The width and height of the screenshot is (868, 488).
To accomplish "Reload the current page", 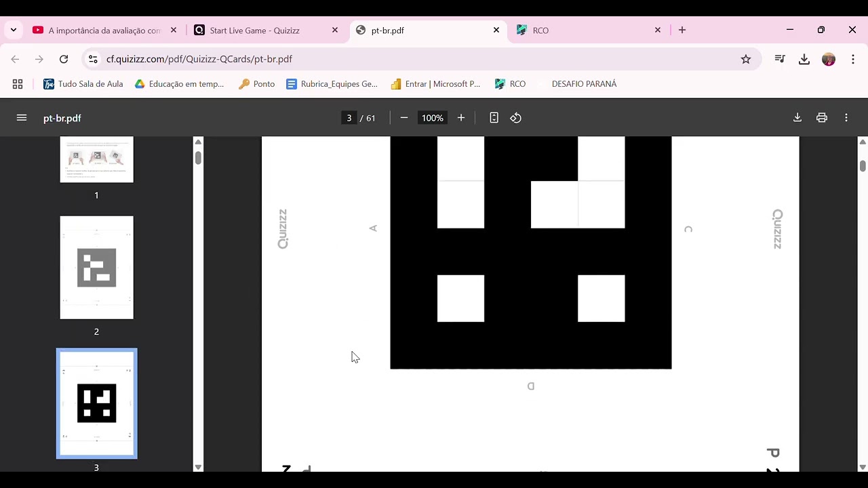I will [64, 60].
